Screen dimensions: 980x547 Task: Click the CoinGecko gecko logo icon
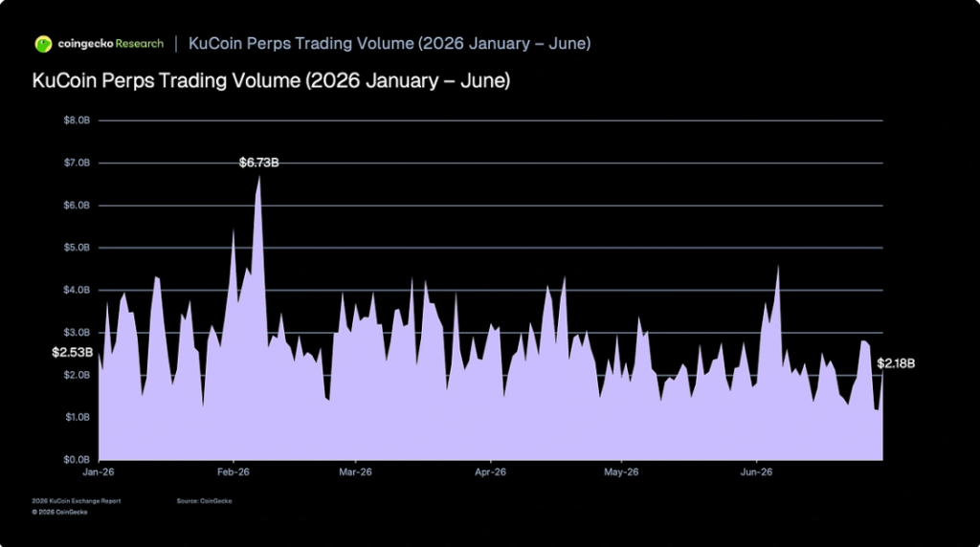coord(43,44)
